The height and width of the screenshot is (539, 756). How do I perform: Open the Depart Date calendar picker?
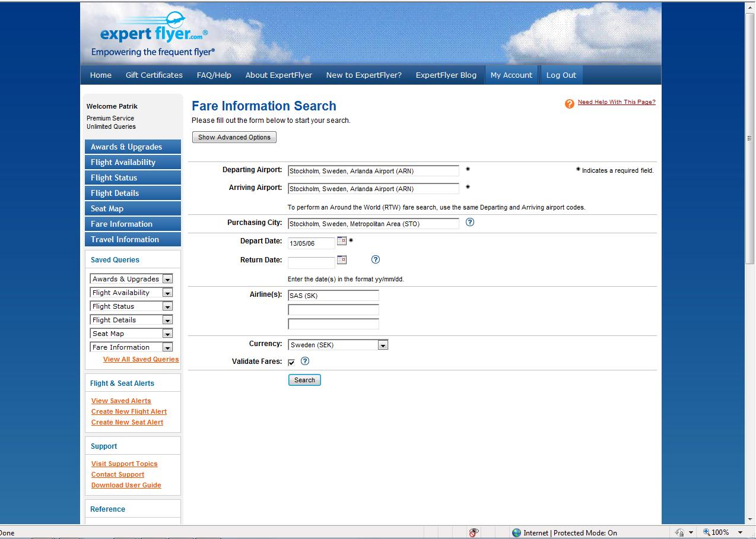342,241
